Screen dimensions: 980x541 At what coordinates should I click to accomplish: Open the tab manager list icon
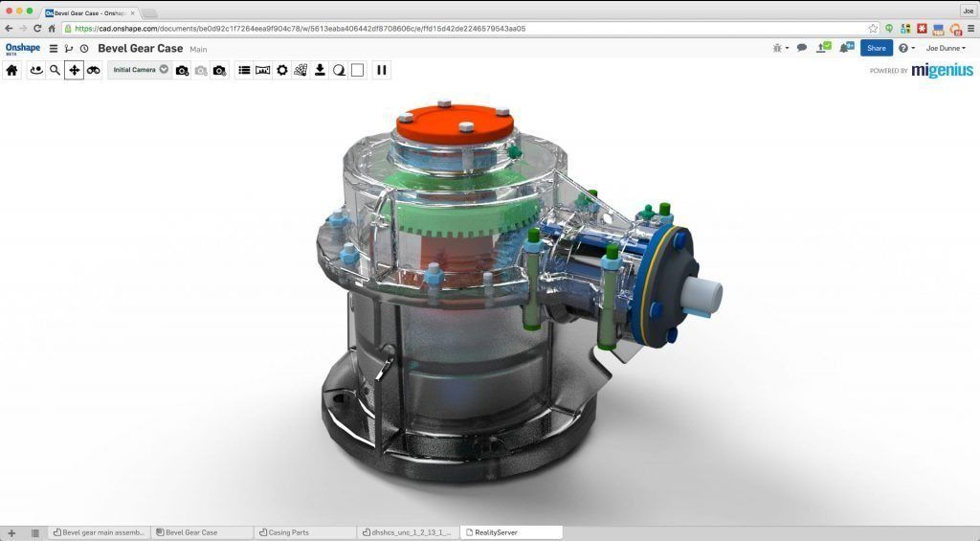pos(35,533)
